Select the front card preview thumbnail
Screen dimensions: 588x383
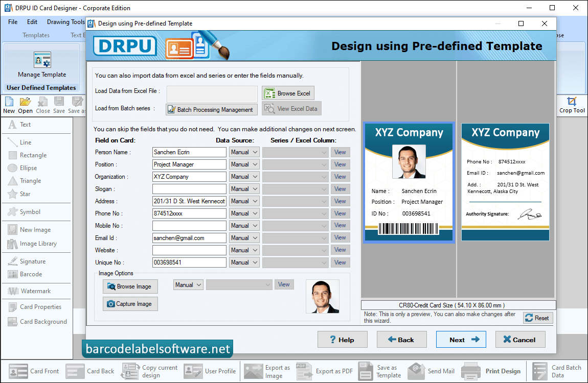(x=409, y=182)
